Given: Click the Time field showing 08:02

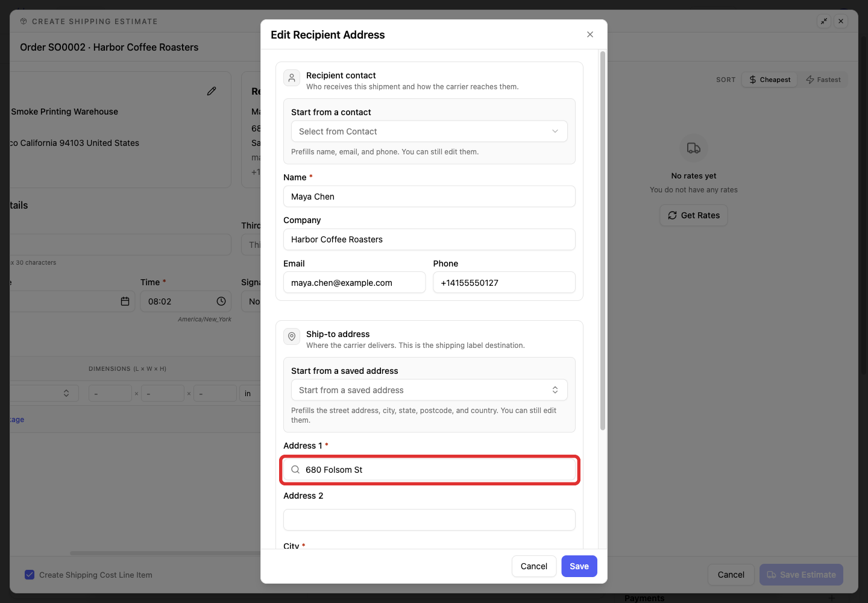Looking at the screenshot, I should 186,301.
